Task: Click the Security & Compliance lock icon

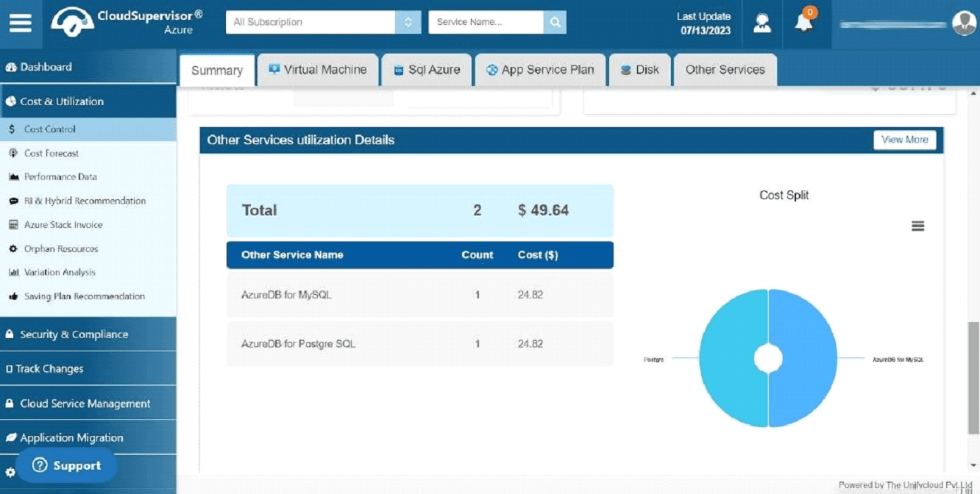Action: click(10, 334)
